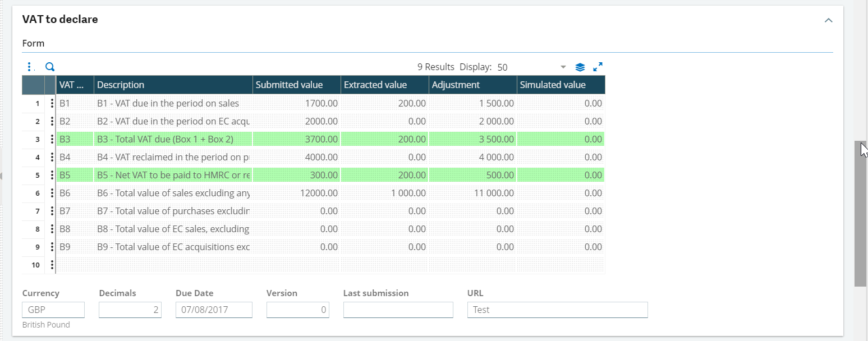
Task: Open row actions menu for B3
Action: pyautogui.click(x=52, y=140)
